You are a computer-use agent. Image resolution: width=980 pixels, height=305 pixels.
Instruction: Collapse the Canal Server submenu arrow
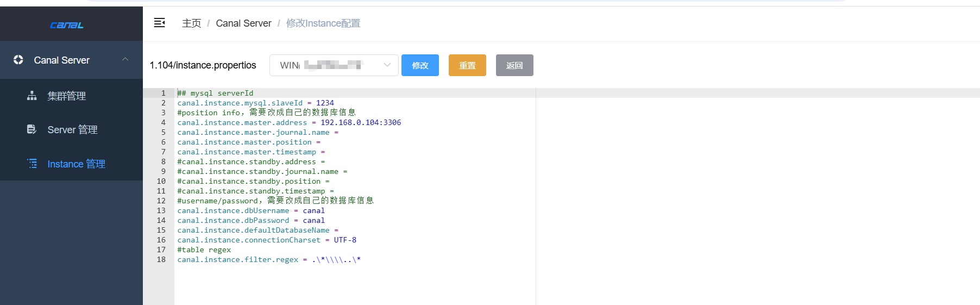point(125,59)
